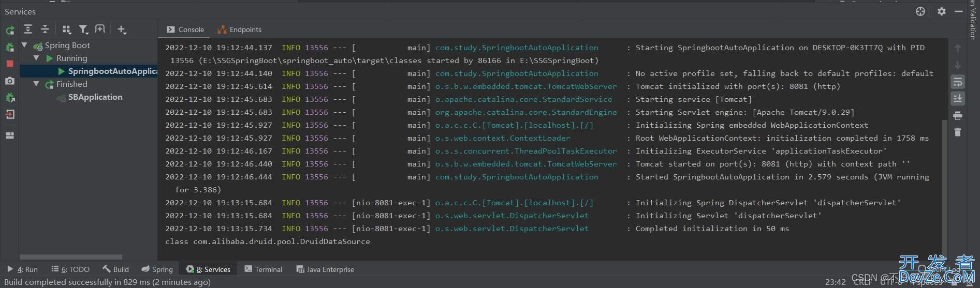This screenshot has height=288, width=980.
Task: Toggle Soft-Wrap in the console
Action: coord(958,82)
